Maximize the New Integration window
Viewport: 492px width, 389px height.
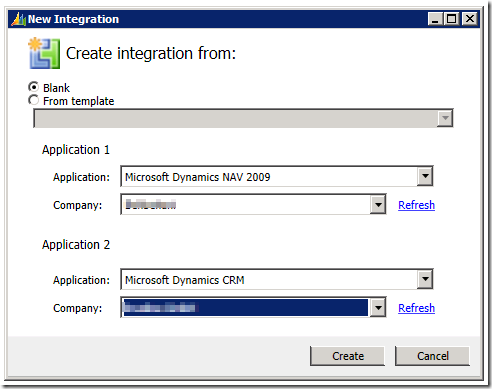click(451, 19)
